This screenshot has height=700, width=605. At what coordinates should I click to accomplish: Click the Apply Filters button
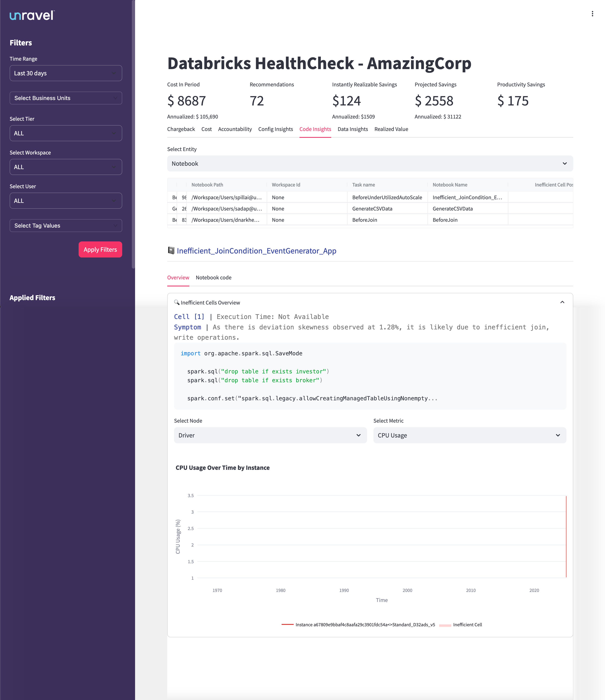click(100, 249)
